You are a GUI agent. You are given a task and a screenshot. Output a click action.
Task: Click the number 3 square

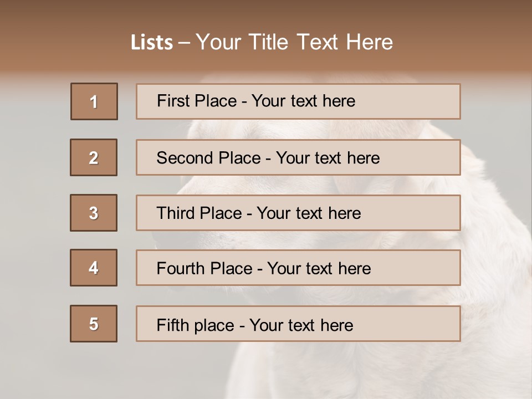(94, 213)
